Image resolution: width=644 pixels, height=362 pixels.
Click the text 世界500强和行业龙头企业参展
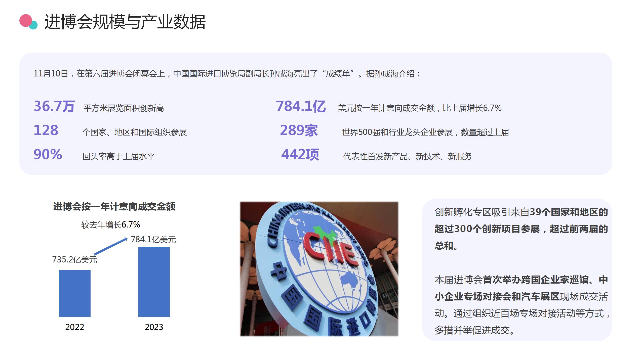click(x=397, y=132)
